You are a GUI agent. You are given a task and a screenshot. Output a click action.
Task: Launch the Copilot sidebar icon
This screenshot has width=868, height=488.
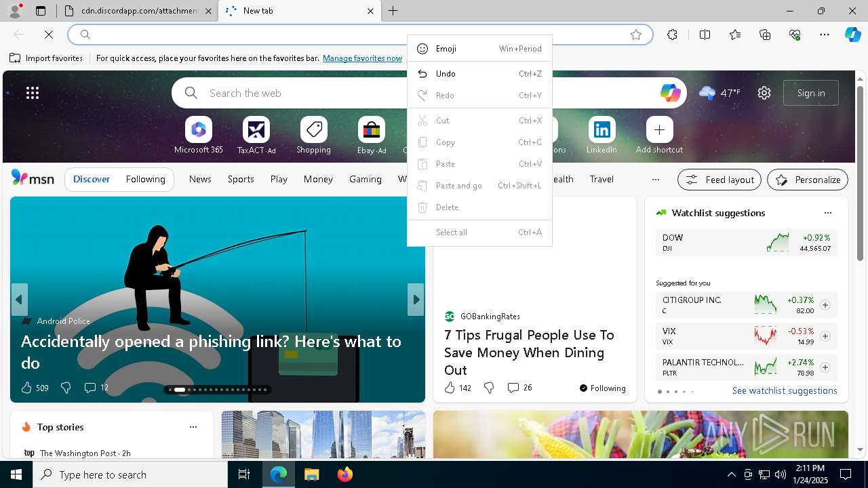point(852,35)
